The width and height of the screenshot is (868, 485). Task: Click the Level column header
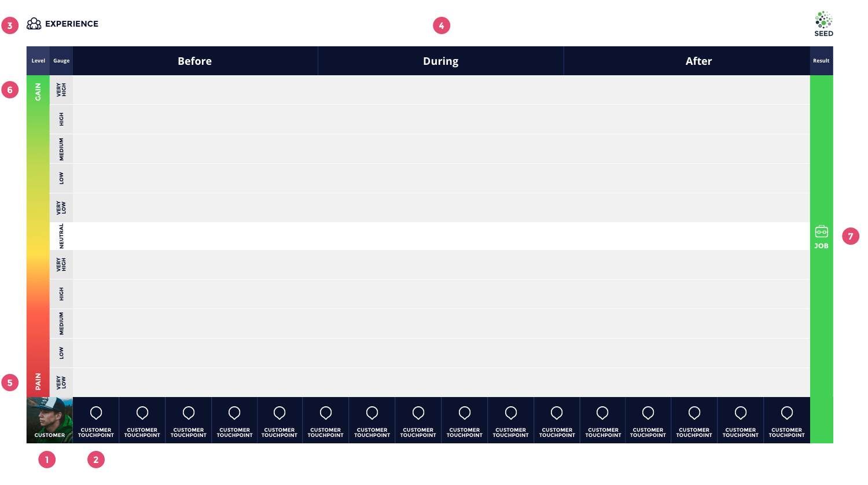pyautogui.click(x=38, y=61)
